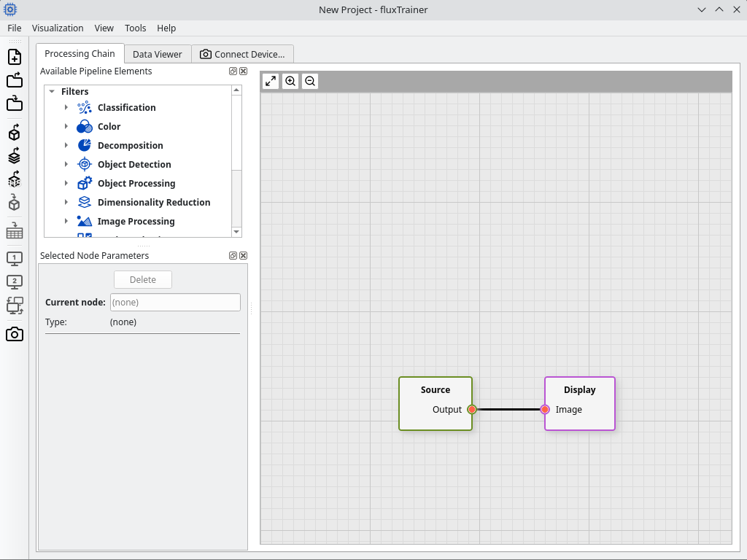Click the dotted cube with outgoing arrow icon
The image size is (747, 560).
15,179
